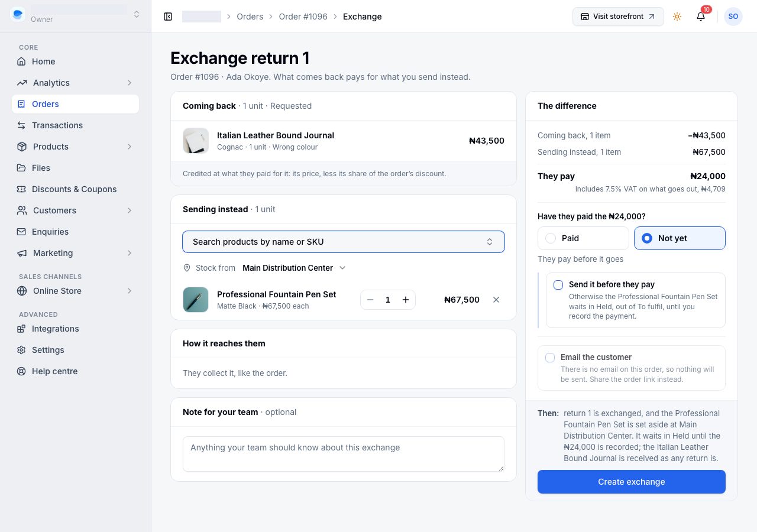Click the Transactions arrows icon
Screen dimensions: 757x532
click(22, 125)
